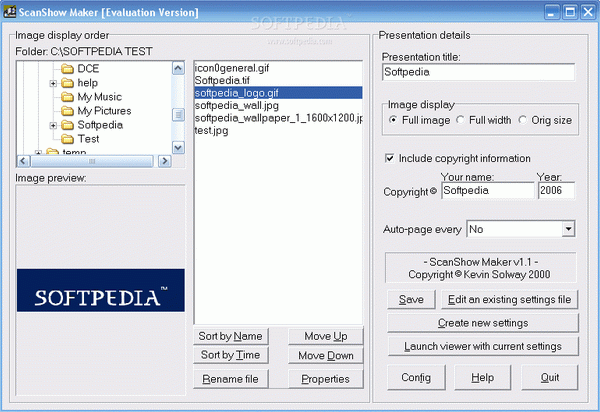This screenshot has width=600, height=412.
Task: Select icon0general.gif in file list
Action: (x=279, y=68)
